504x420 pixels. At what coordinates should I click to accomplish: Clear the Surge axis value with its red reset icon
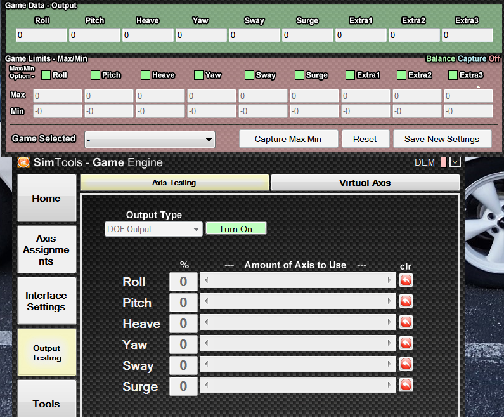click(406, 385)
